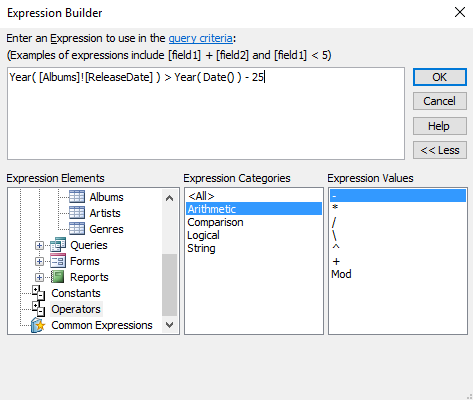This screenshot has width=473, height=400.
Task: Click the Forms folder icon
Action: (58, 261)
